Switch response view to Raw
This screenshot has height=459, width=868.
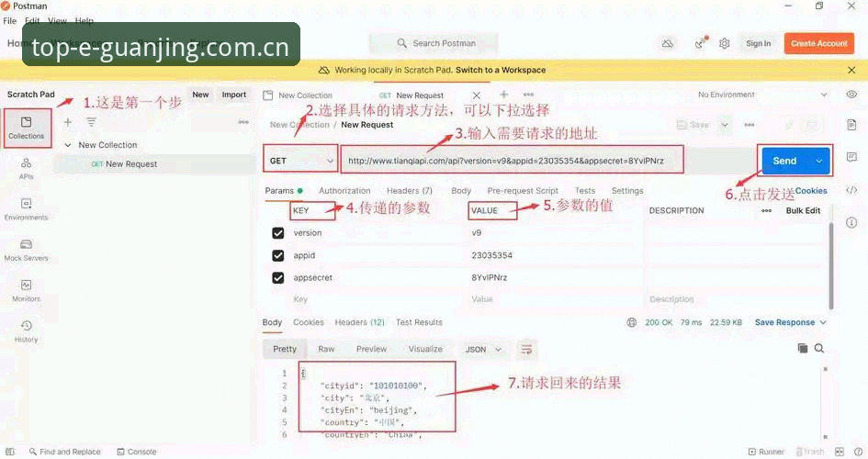326,349
